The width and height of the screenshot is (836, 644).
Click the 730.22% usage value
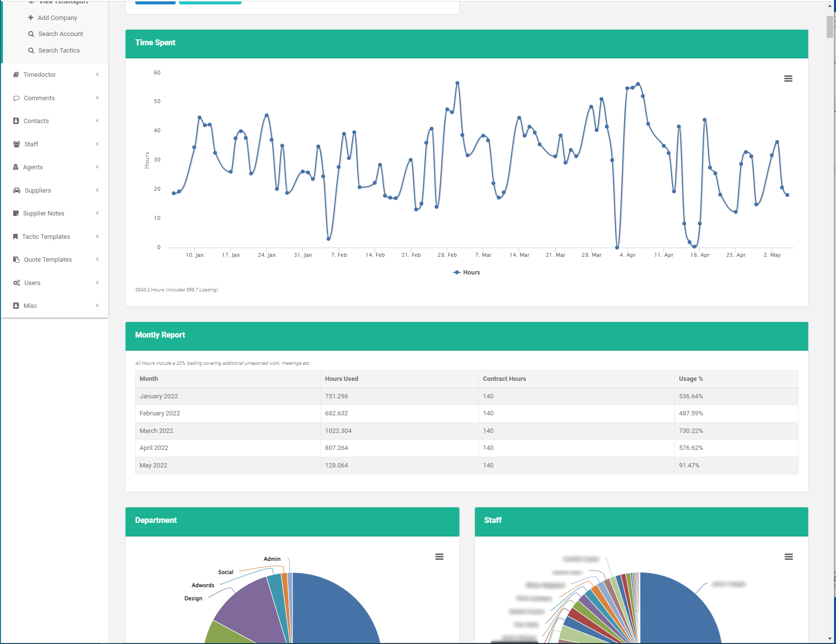[691, 431]
